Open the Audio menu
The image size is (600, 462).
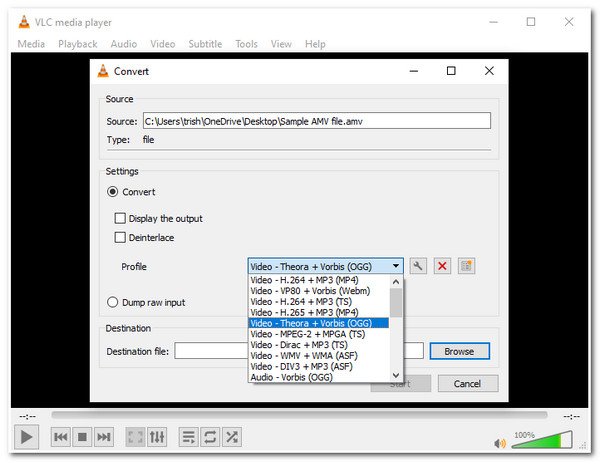coord(124,44)
